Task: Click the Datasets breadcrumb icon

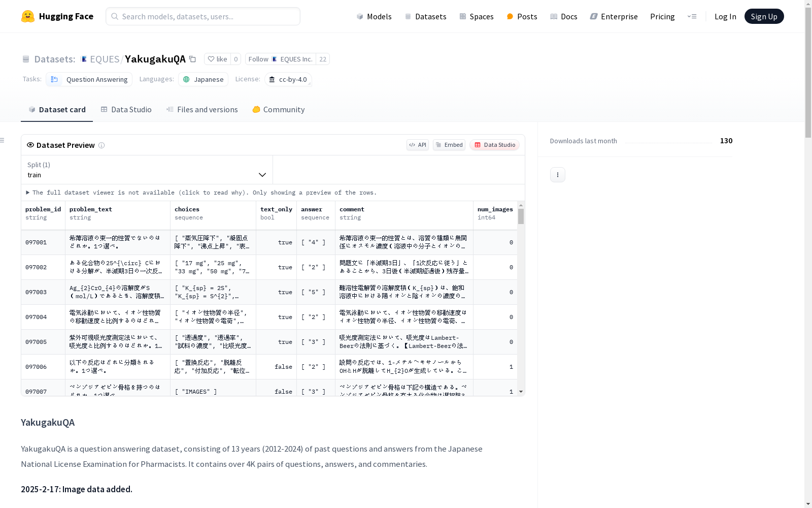Action: 26,59
